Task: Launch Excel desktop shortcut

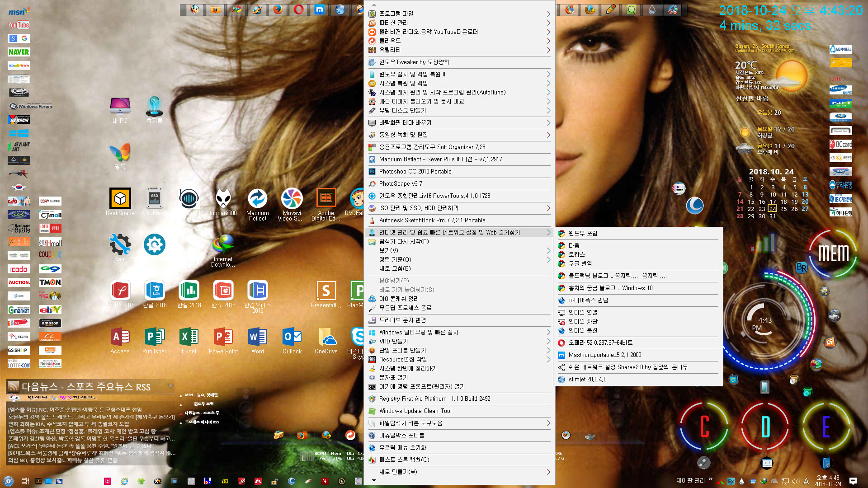Action: click(x=189, y=340)
